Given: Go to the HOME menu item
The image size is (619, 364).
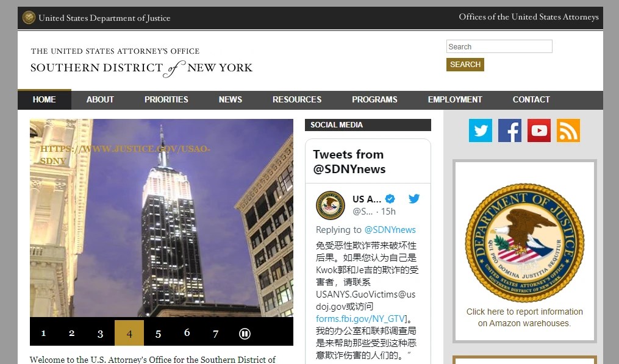Looking at the screenshot, I should (x=44, y=99).
